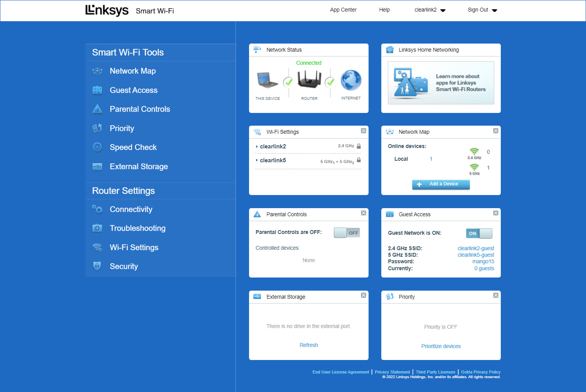This screenshot has width=586, height=392.
Task: Click the Internet globe icon
Action: click(351, 80)
